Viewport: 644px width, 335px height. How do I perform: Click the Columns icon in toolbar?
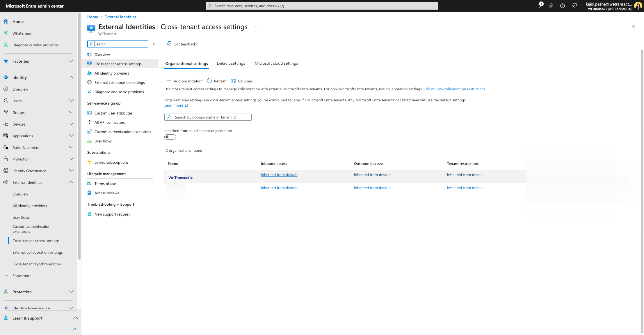(x=233, y=81)
